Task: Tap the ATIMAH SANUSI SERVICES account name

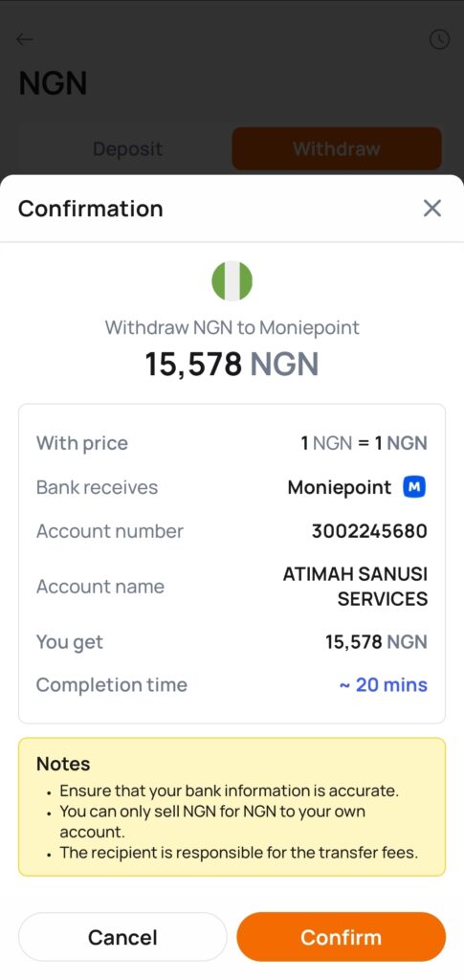Action: (355, 587)
